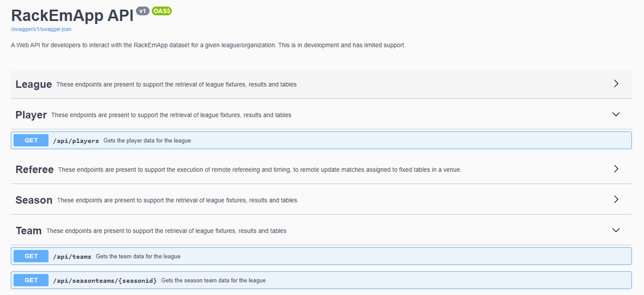Image resolution: width=644 pixels, height=295 pixels.
Task: Click the Player section description text
Action: tap(171, 115)
